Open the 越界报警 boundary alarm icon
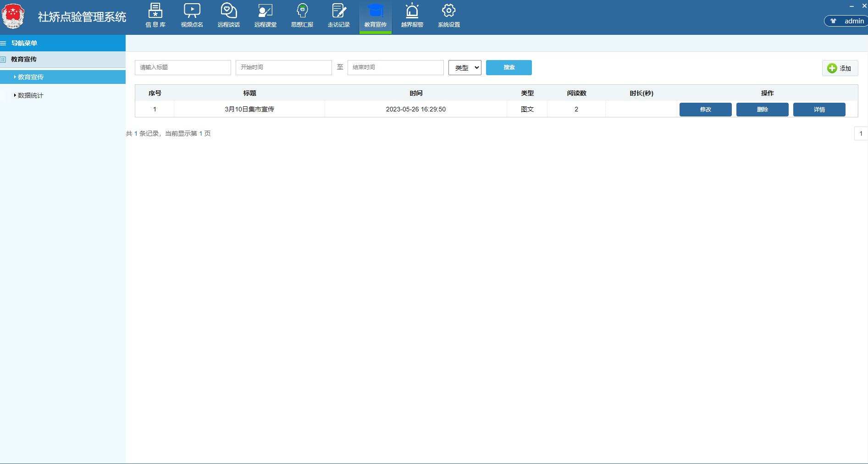This screenshot has height=464, width=868. (x=412, y=16)
